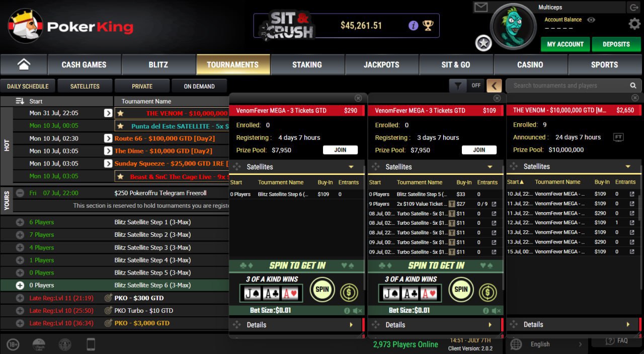
Task: Mute the spin game sound in first panel
Action: tap(357, 311)
